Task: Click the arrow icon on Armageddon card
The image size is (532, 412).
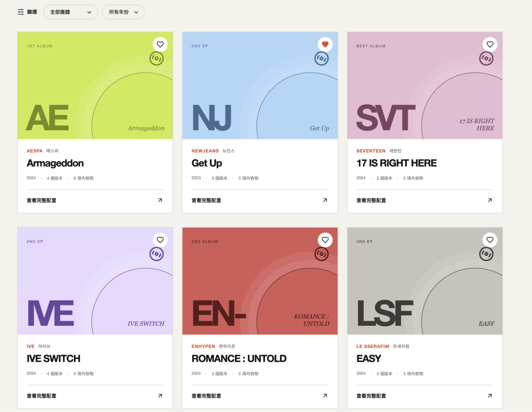Action: pos(160,200)
